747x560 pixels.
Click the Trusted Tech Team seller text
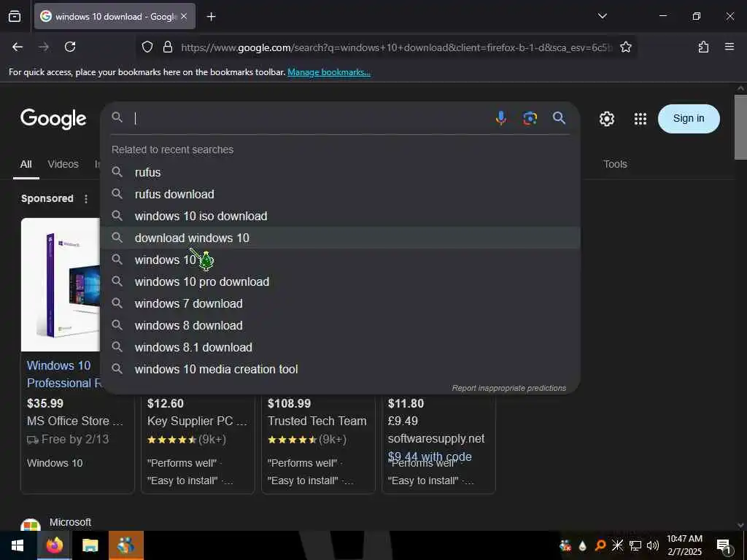point(317,421)
